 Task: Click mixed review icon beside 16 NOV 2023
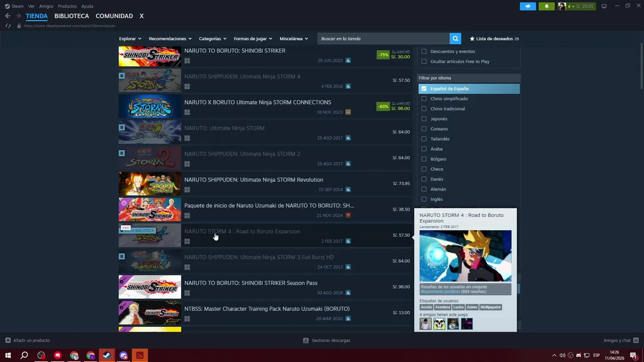click(348, 112)
